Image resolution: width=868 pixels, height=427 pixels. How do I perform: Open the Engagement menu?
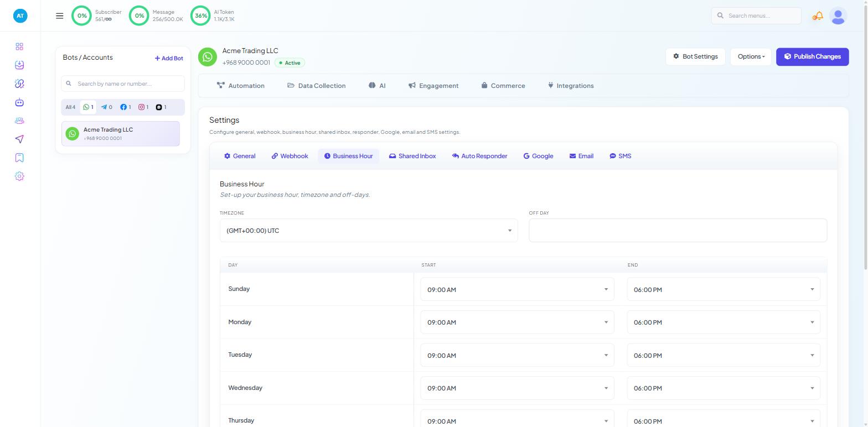pos(433,86)
